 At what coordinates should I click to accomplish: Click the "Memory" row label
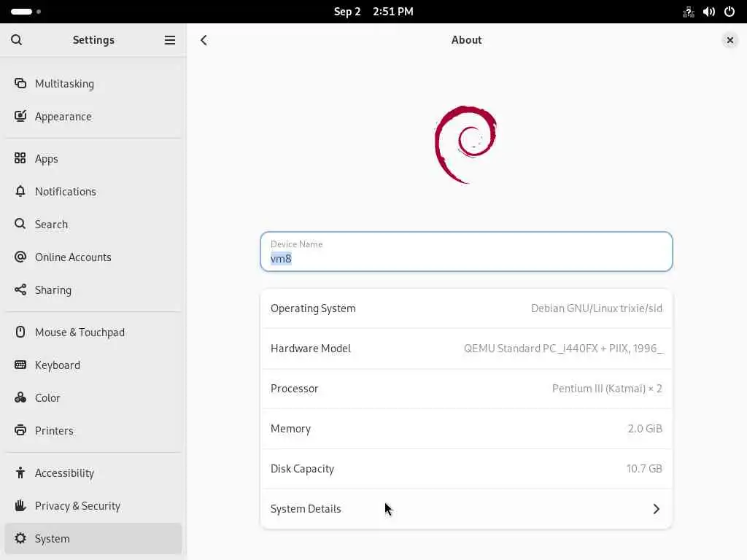pyautogui.click(x=290, y=428)
